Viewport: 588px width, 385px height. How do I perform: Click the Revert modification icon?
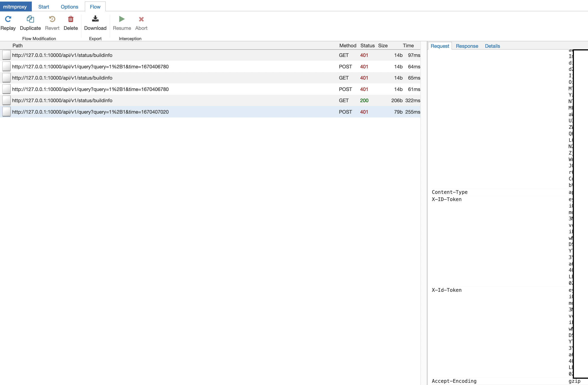pos(52,19)
